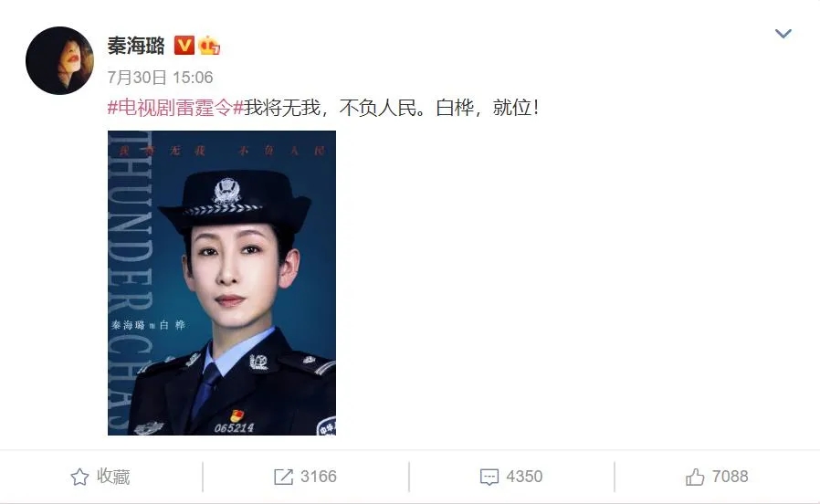Image resolution: width=820 pixels, height=504 pixels.
Task: Open the username 秦海璐 profile link
Action: 136,46
